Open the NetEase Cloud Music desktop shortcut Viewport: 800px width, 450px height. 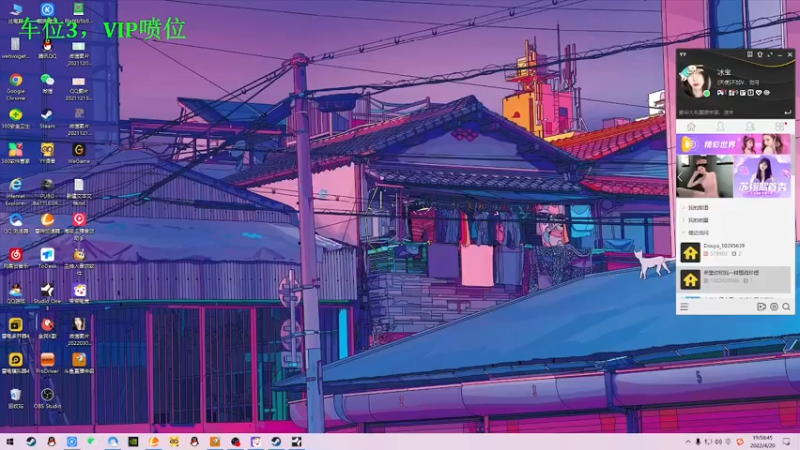tap(16, 258)
